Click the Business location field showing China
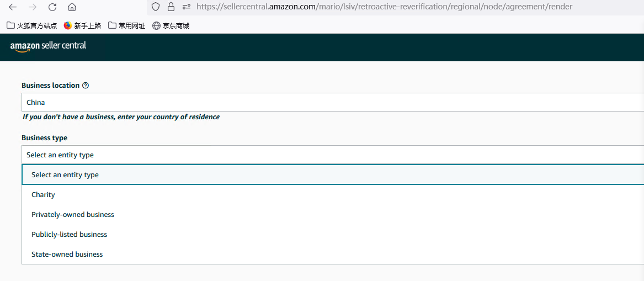The width and height of the screenshot is (644, 281). pos(333,102)
